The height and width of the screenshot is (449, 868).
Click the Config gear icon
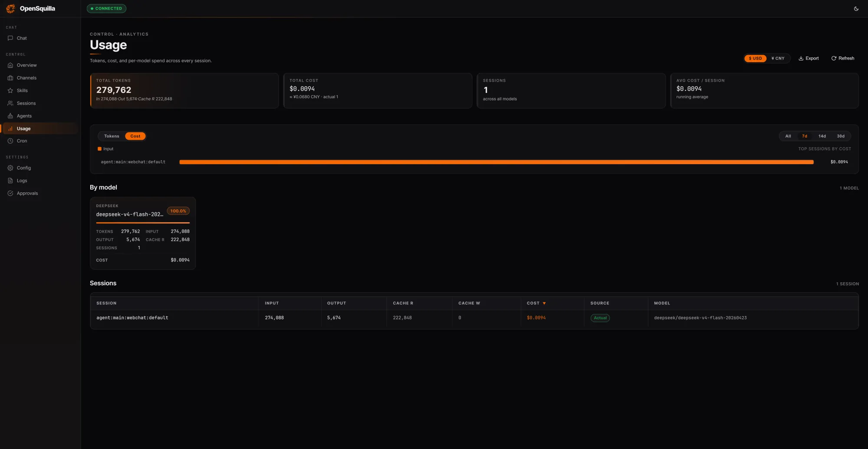pyautogui.click(x=10, y=168)
